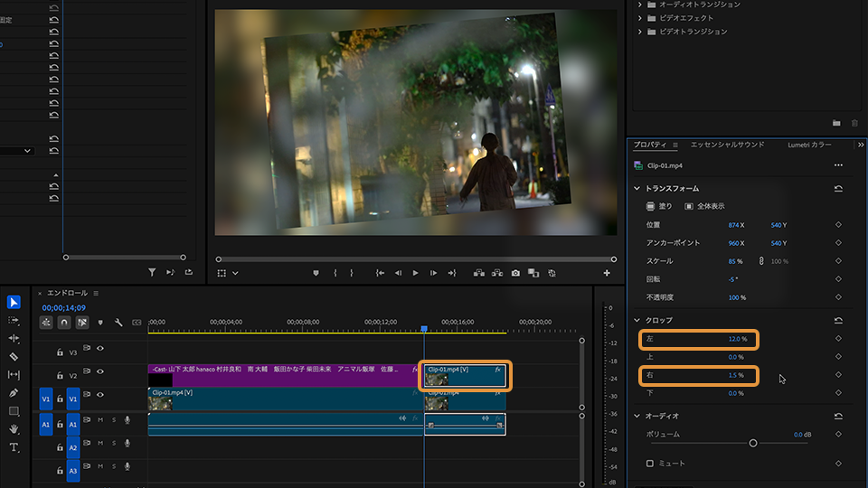Enable the ミュート checkbox

pos(649,464)
